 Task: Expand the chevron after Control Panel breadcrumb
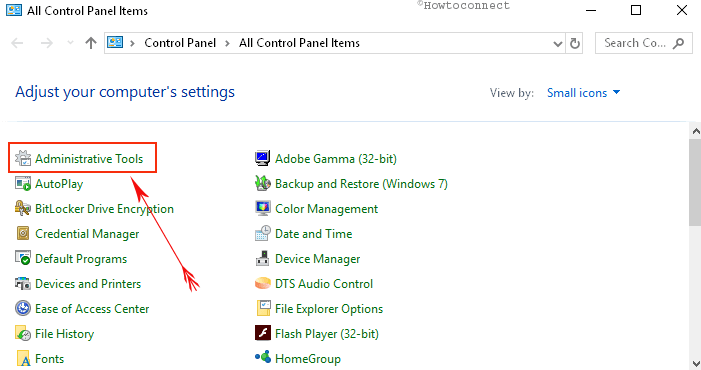tap(228, 43)
